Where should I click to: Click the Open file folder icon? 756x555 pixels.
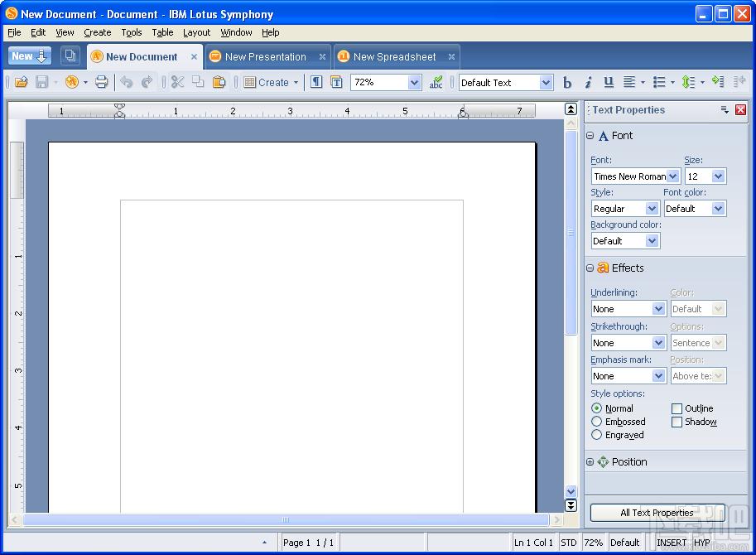pyautogui.click(x=21, y=82)
